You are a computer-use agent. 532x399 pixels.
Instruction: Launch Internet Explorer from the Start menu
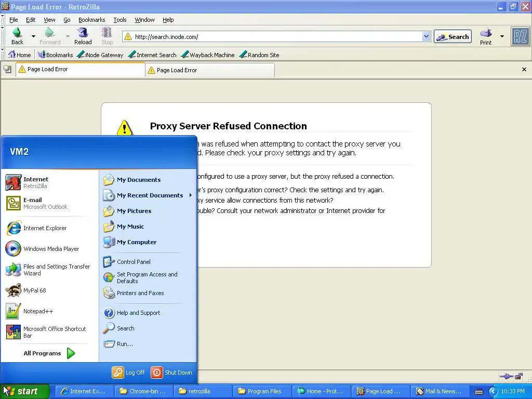(49, 228)
